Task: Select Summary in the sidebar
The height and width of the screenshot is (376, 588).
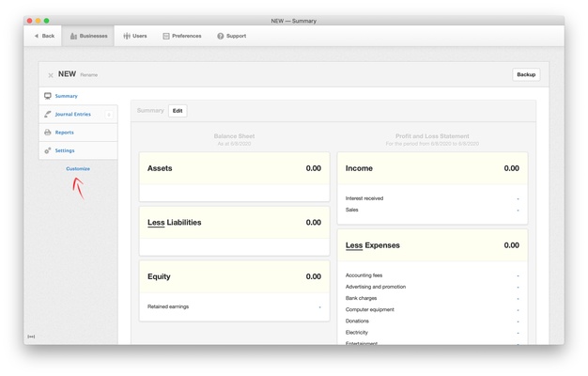Action: 78,96
